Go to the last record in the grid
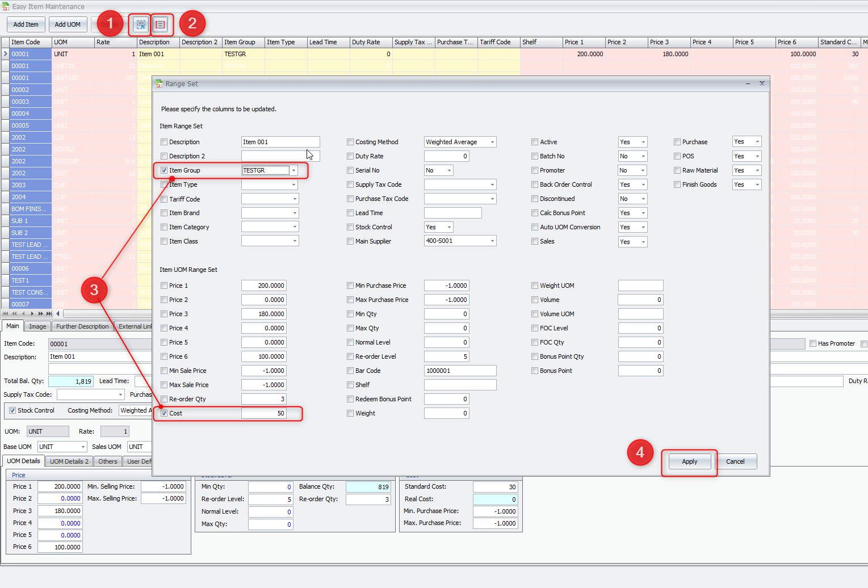The height and width of the screenshot is (588, 868). [x=49, y=313]
